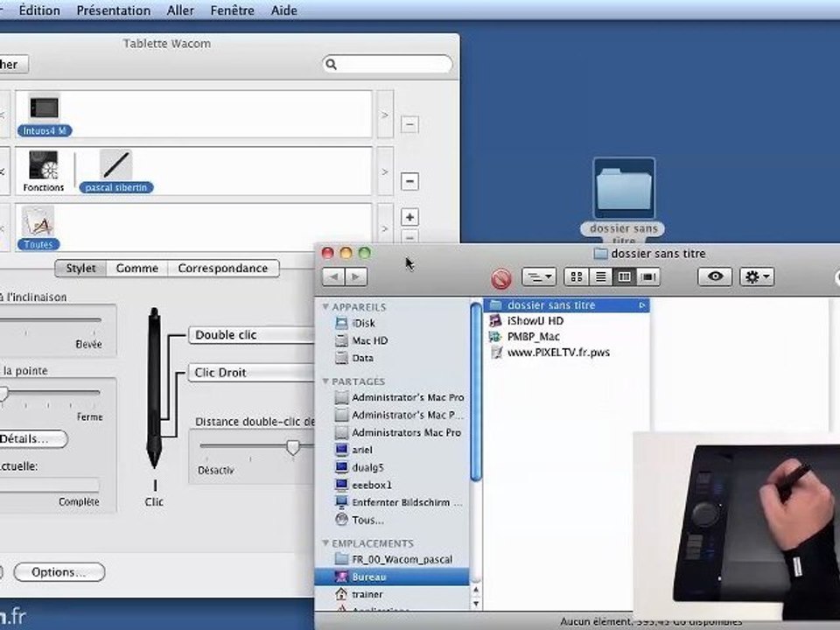The image size is (840, 630).
Task: Open the Double clic pen button dropdown
Action: [252, 335]
